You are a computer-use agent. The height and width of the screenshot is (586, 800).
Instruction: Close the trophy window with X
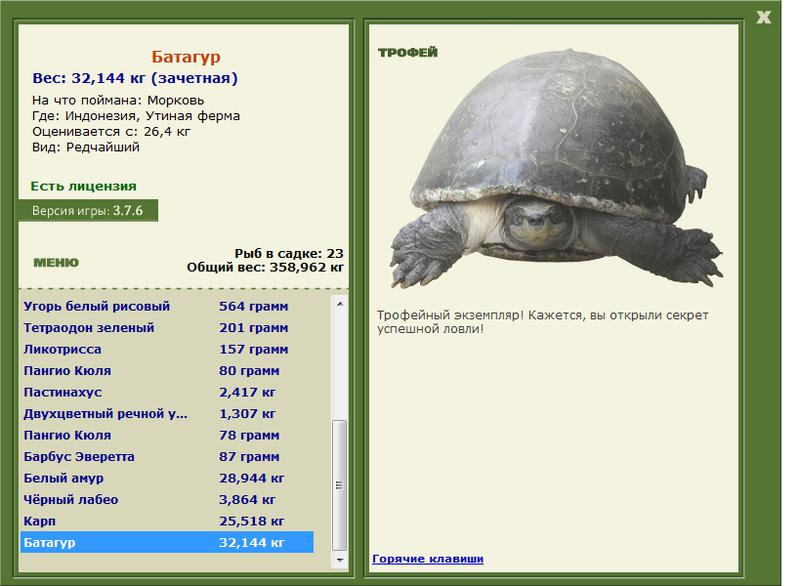(x=763, y=17)
